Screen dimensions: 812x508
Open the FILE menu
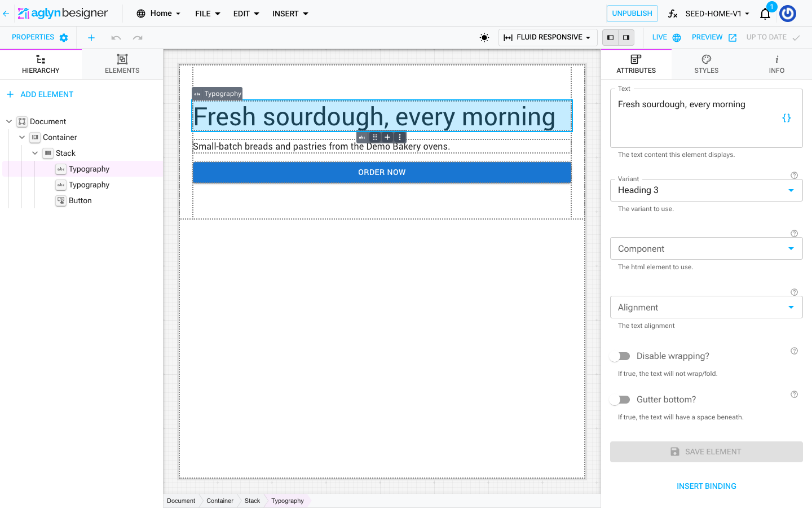208,14
